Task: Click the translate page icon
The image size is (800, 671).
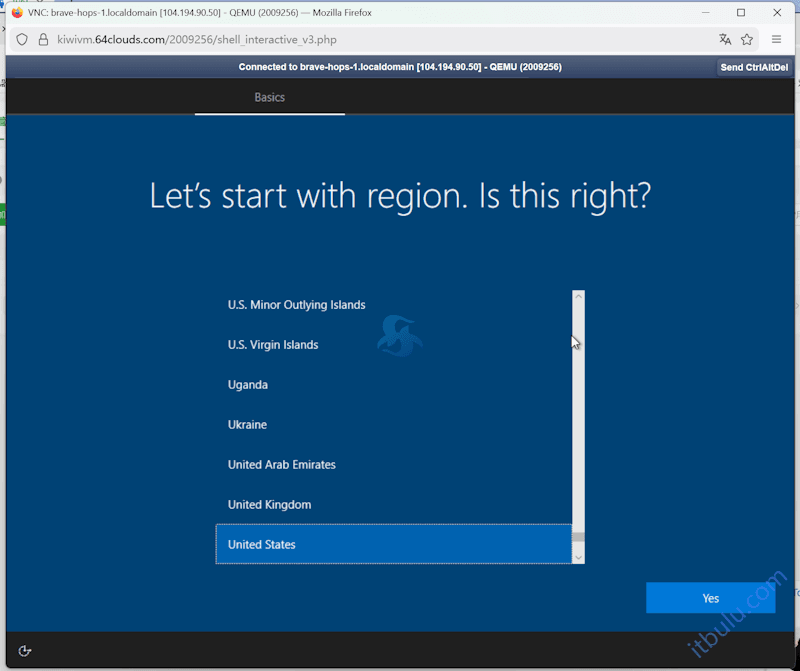Action: pyautogui.click(x=725, y=39)
